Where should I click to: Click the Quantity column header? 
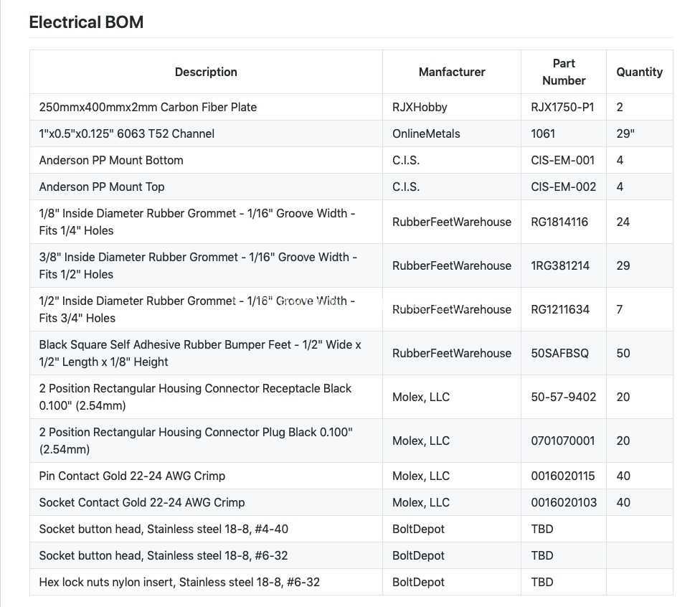(639, 72)
